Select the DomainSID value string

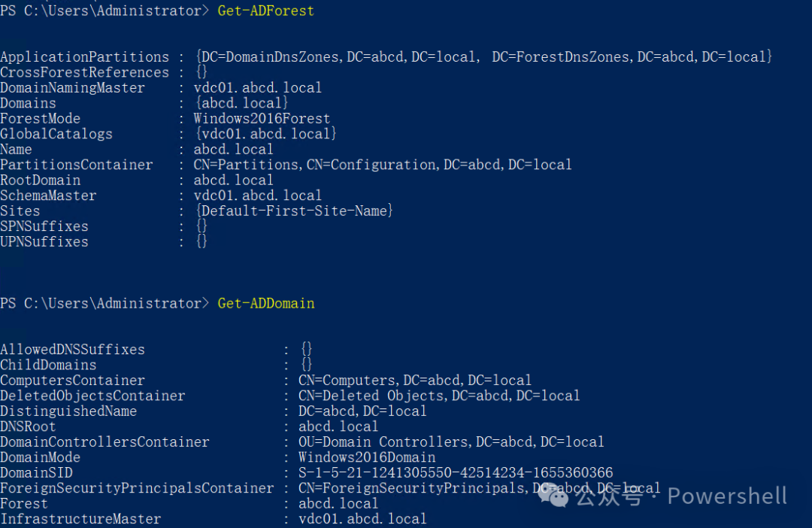point(455,472)
